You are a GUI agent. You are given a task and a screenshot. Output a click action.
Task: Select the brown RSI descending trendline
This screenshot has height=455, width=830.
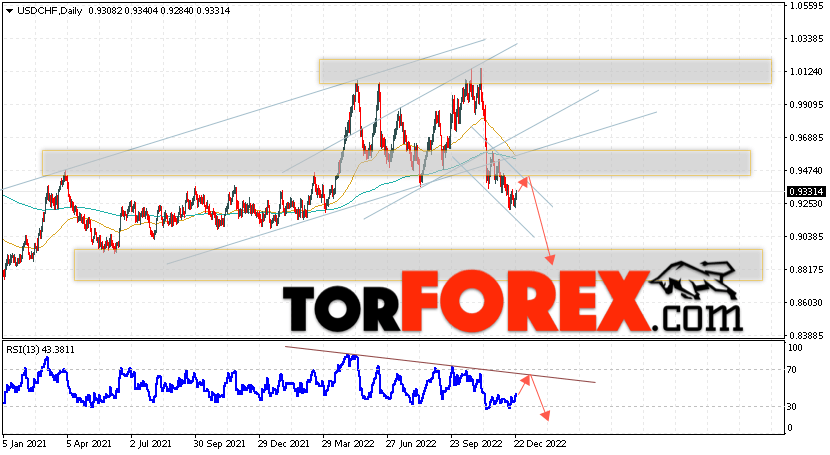(x=440, y=365)
